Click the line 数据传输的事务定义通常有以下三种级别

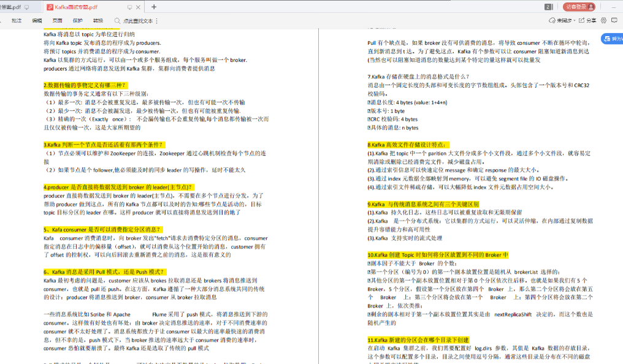pos(96,94)
